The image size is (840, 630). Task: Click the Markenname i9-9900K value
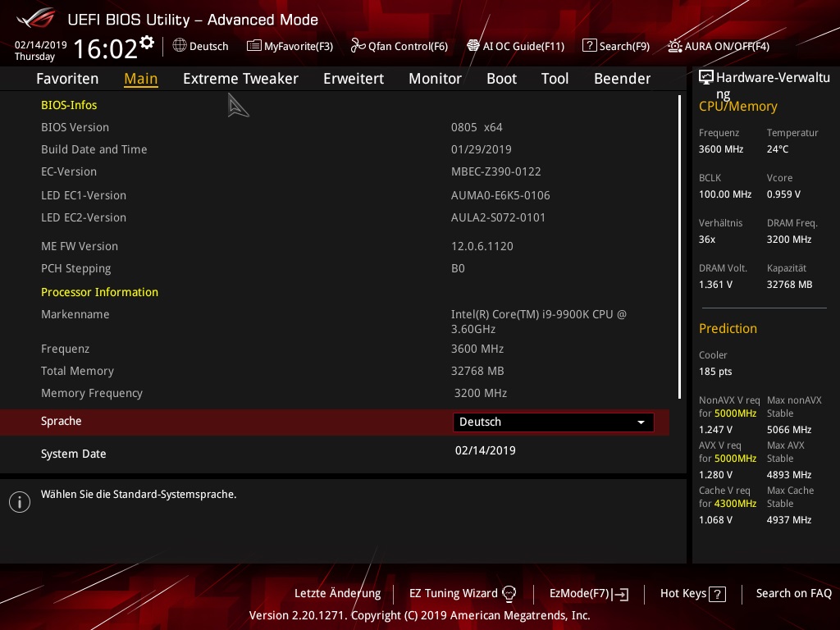[x=538, y=322]
